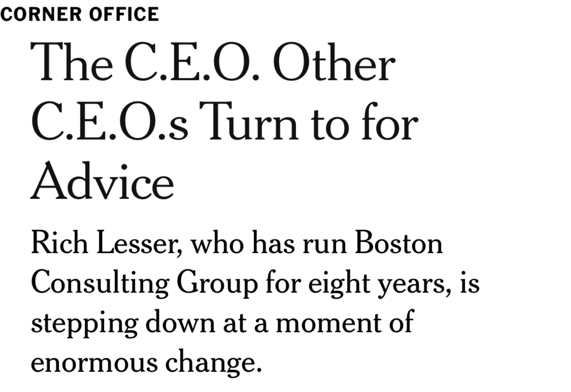Click the word 'who' in summary
The height and width of the screenshot is (392, 571).
pos(217,242)
